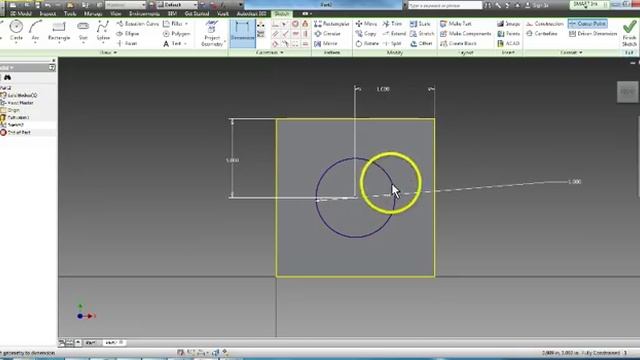The image size is (640, 360).
Task: Choose the Ellipse tool
Action: tap(128, 33)
